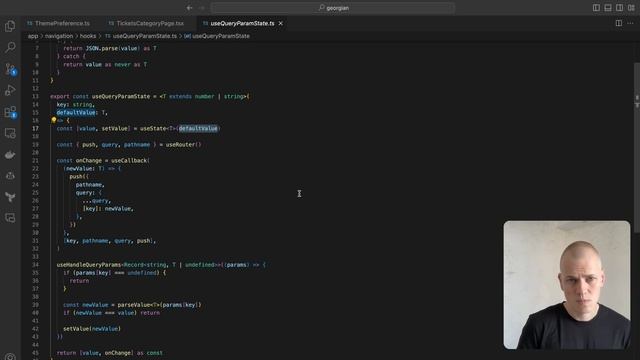Click line number 17 in gutter

36,128
